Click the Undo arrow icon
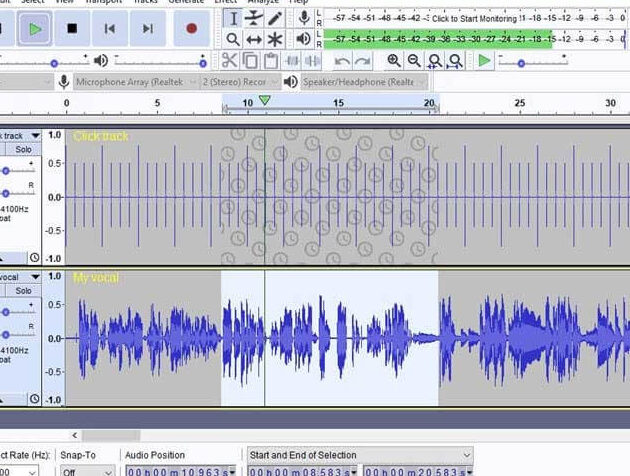 click(x=343, y=61)
